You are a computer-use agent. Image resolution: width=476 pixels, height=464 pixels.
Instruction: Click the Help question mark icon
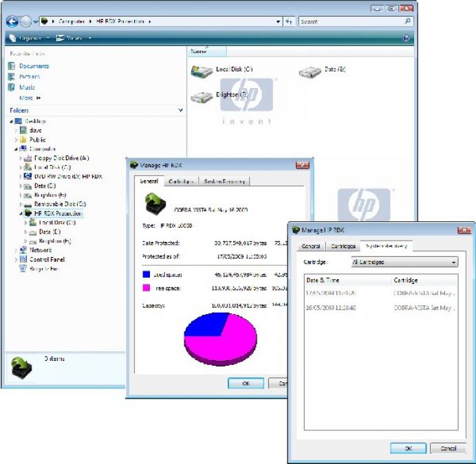click(x=406, y=38)
